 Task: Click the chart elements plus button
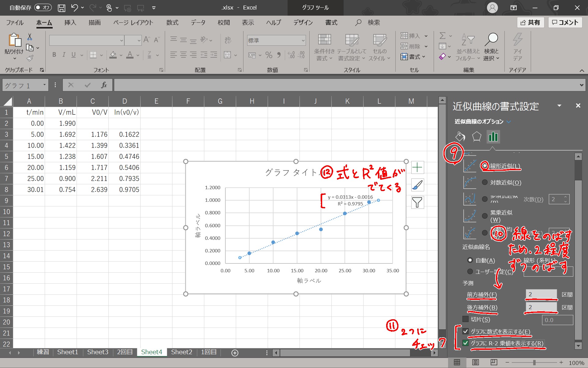417,167
